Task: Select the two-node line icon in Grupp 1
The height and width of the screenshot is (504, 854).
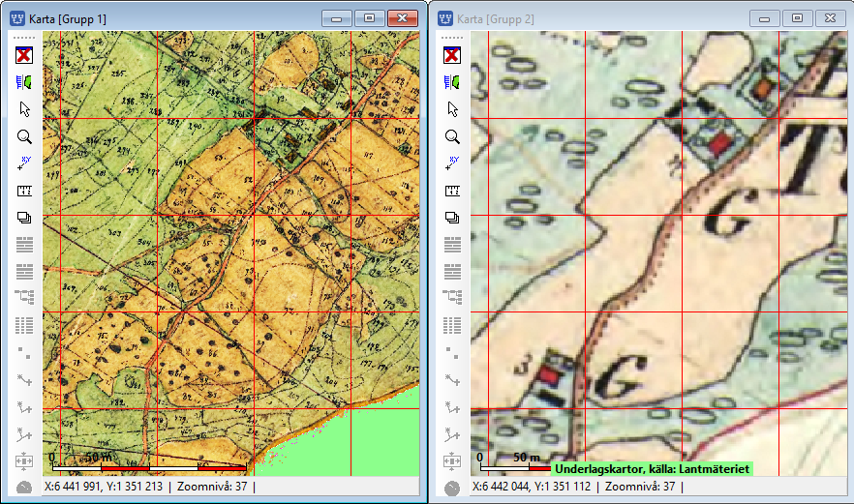Action: click(24, 380)
